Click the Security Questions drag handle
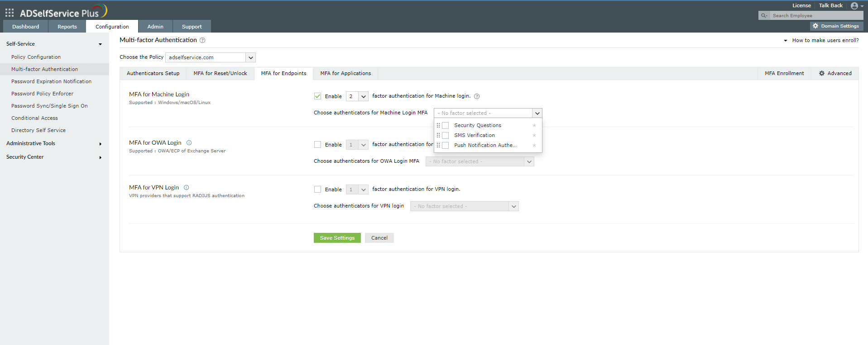Image resolution: width=868 pixels, height=345 pixels. 438,125
